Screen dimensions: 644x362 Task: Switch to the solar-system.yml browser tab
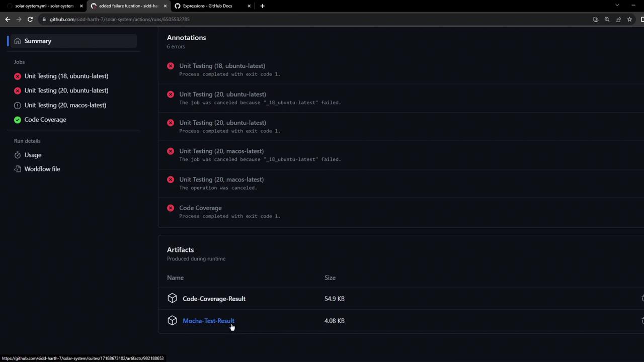point(44,6)
